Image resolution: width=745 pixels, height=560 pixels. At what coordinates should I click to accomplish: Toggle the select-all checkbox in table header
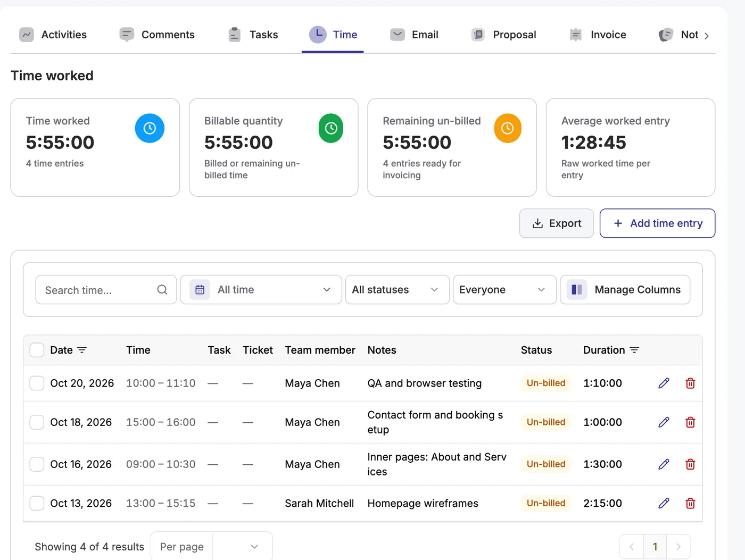pos(37,350)
